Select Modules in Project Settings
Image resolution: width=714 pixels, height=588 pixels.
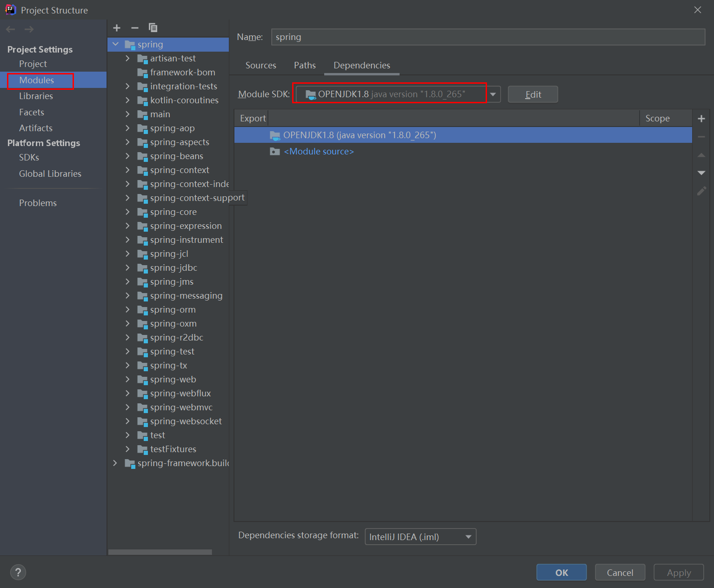click(x=37, y=80)
